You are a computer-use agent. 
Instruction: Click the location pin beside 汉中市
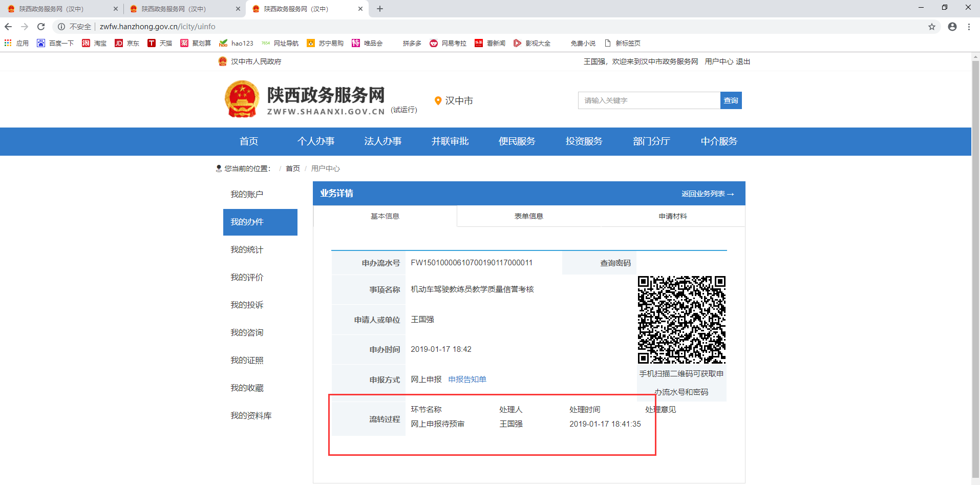point(438,100)
